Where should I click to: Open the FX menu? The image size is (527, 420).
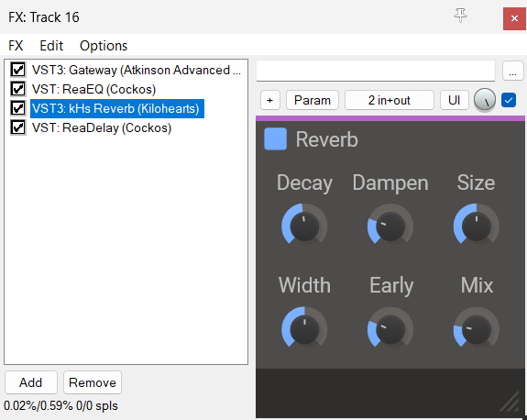point(16,46)
